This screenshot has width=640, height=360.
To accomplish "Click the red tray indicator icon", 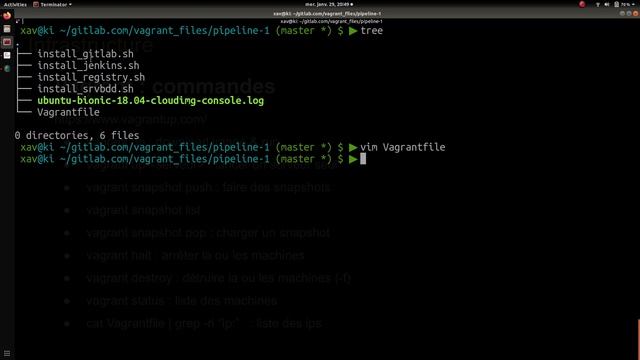I will pyautogui.click(x=582, y=4).
